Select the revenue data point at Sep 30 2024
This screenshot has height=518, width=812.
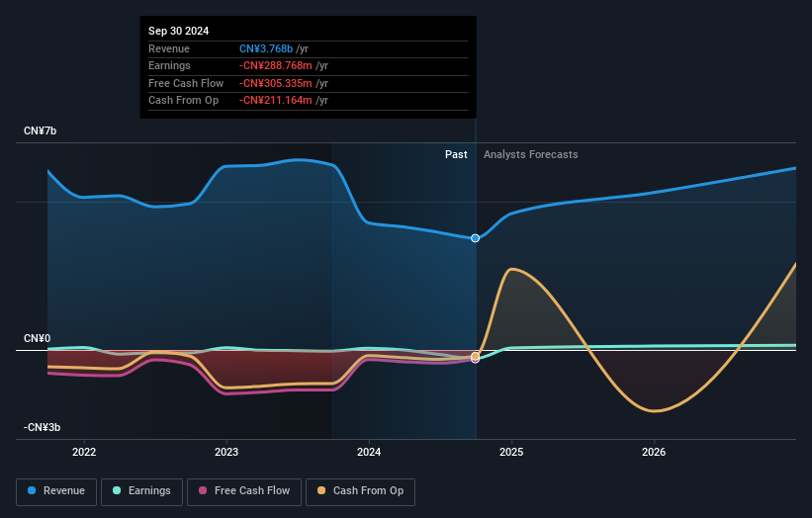(476, 238)
